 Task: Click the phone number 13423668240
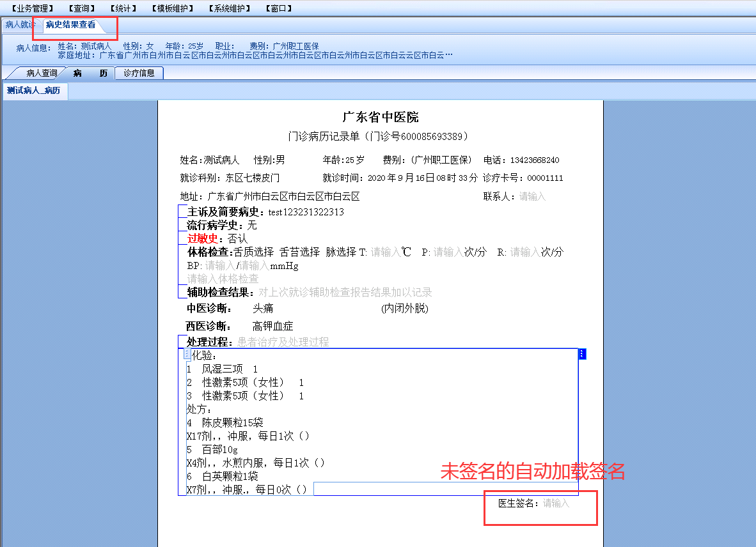pos(535,160)
